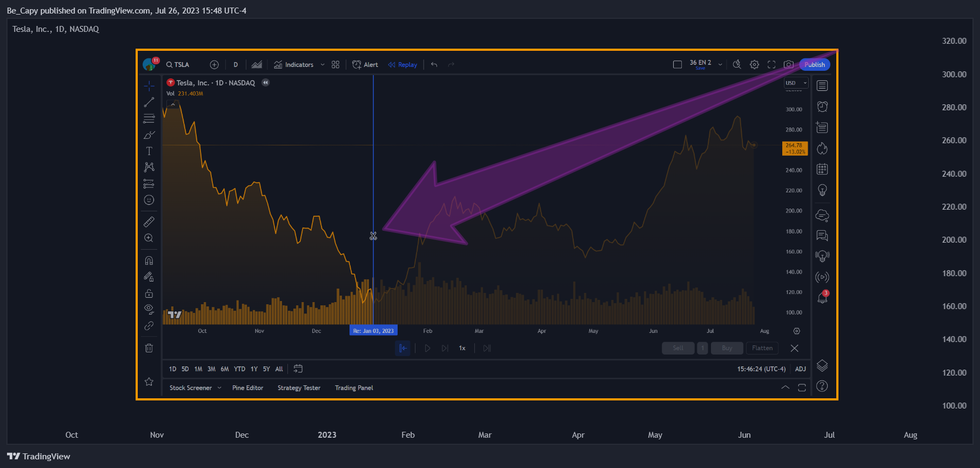The image size is (980, 468).
Task: Click the trash remove objects icon
Action: (149, 348)
